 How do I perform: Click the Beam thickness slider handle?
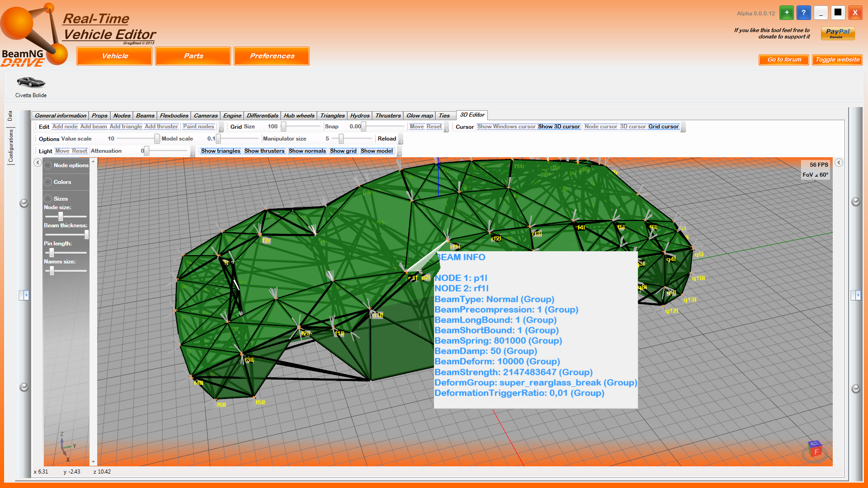[x=86, y=235]
